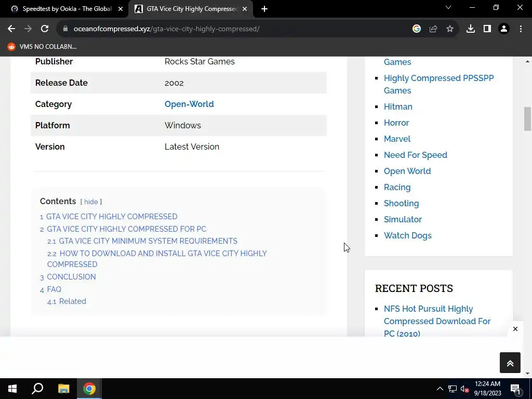Show hidden system tray icons
Viewport: 532px width, 399px height.
pos(440,389)
